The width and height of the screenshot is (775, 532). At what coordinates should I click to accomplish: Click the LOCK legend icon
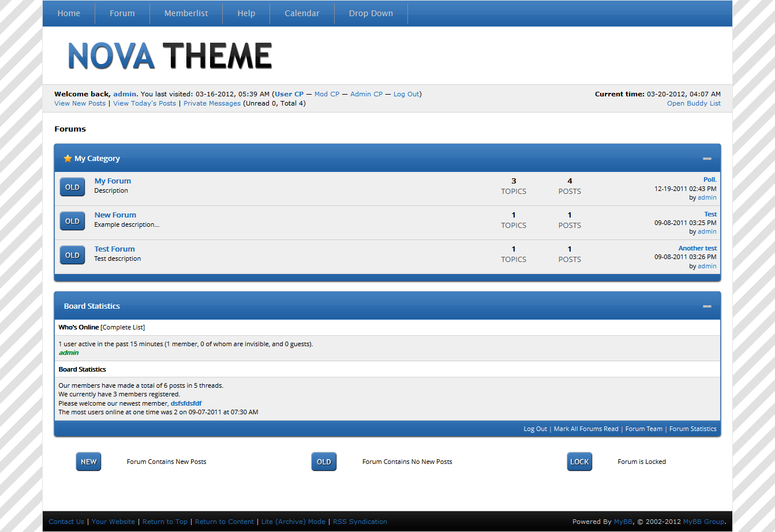(x=579, y=462)
